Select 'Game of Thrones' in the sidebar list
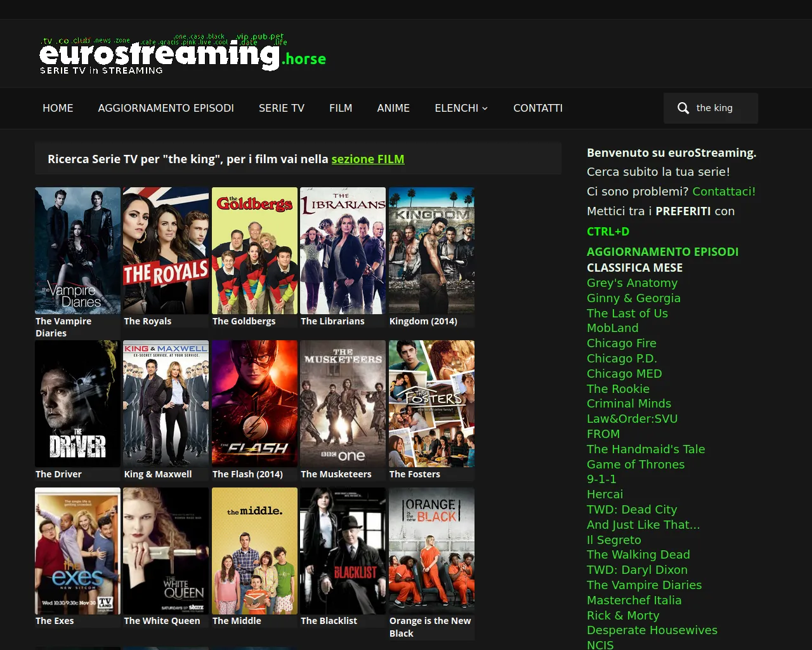Screen dimensions: 812x650 click(x=635, y=464)
